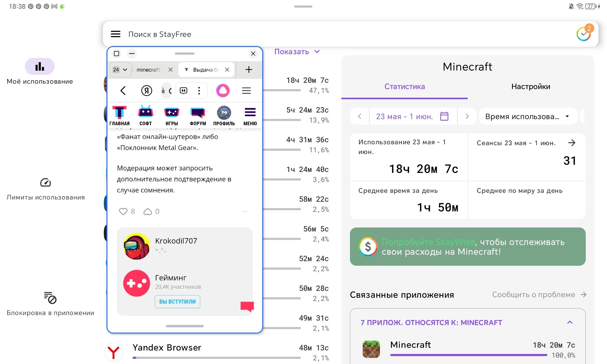
Task: Select the 23 мая – 1 июн. date range
Action: [x=405, y=116]
